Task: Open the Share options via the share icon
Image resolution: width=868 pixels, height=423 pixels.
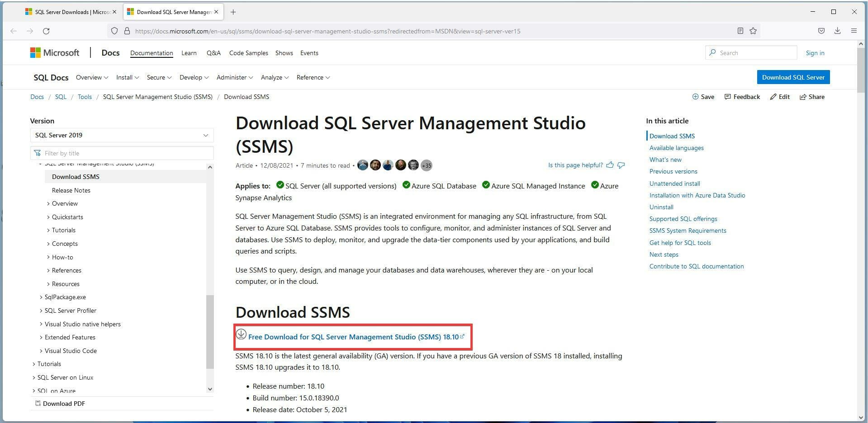Action: [x=803, y=97]
